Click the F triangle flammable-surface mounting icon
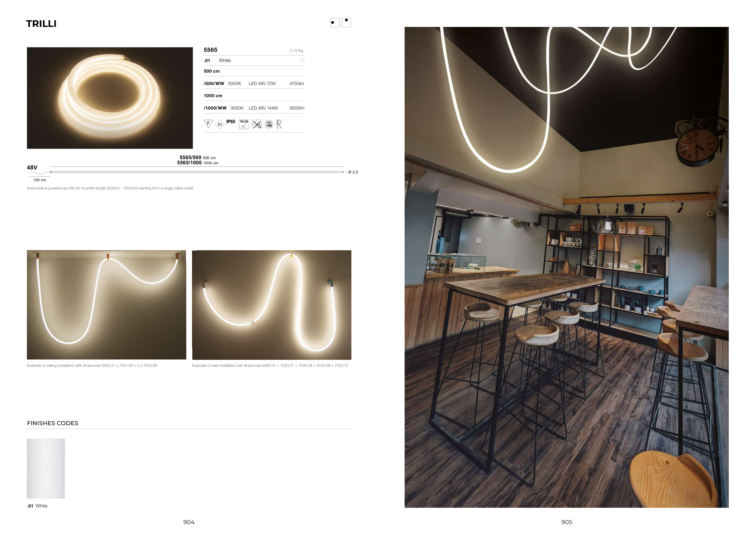Screen dimensions: 756x535 pyautogui.click(x=208, y=124)
